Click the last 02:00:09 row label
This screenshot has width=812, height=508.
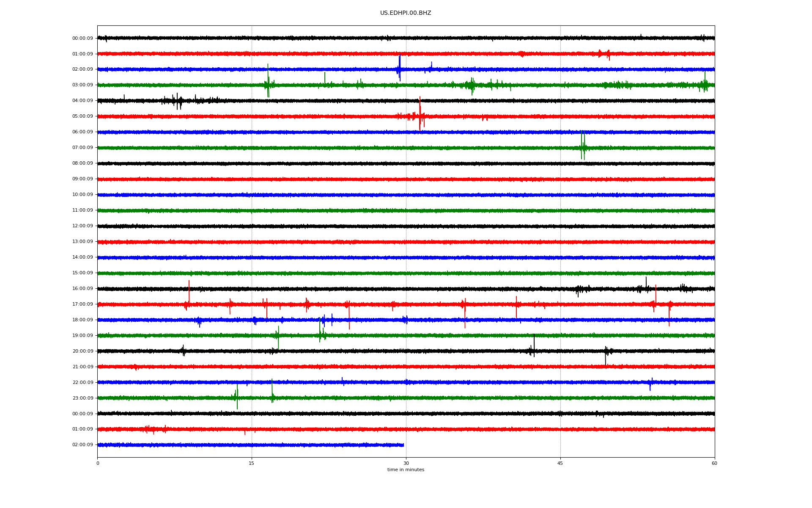coord(82,445)
